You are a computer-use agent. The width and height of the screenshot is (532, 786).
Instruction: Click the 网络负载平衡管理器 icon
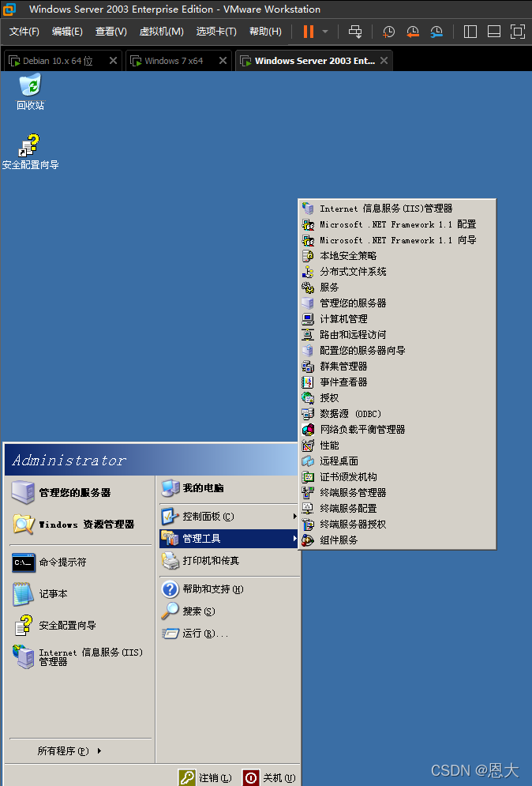pos(308,430)
